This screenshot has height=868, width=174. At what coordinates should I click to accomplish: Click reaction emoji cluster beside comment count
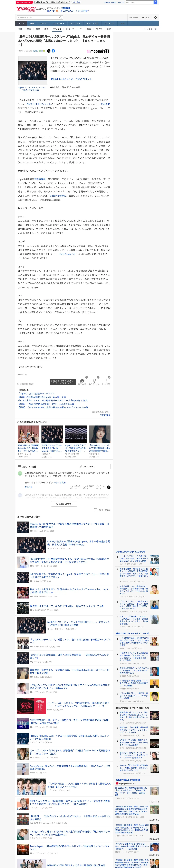click(x=42, y=51)
